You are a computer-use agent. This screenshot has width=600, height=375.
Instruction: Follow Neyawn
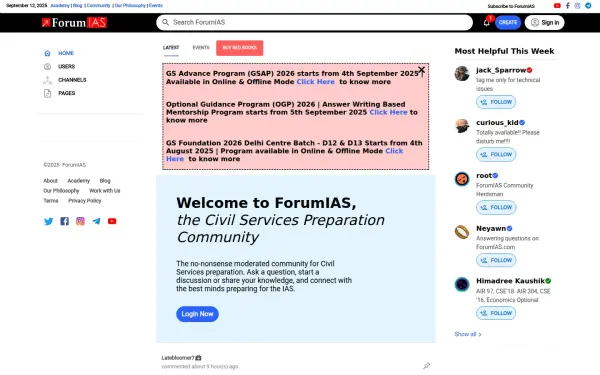click(x=496, y=260)
